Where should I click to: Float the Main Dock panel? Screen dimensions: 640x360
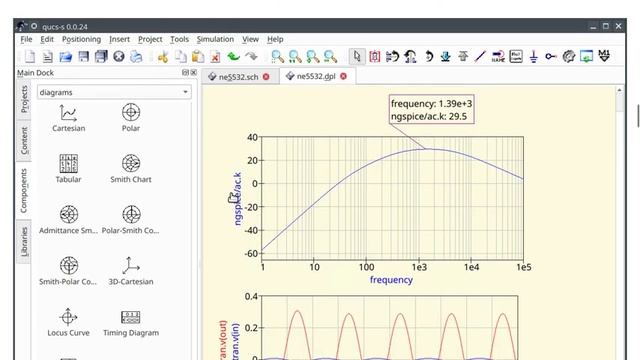pos(185,73)
